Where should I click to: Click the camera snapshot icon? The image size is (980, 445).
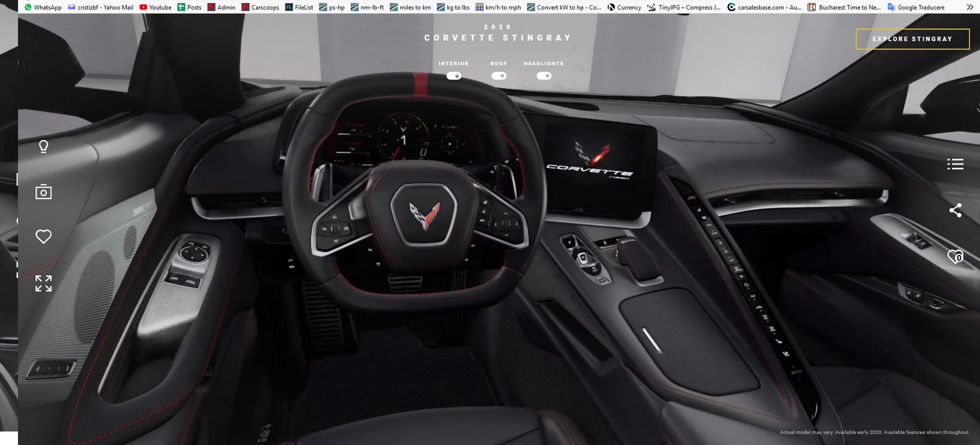(x=43, y=192)
